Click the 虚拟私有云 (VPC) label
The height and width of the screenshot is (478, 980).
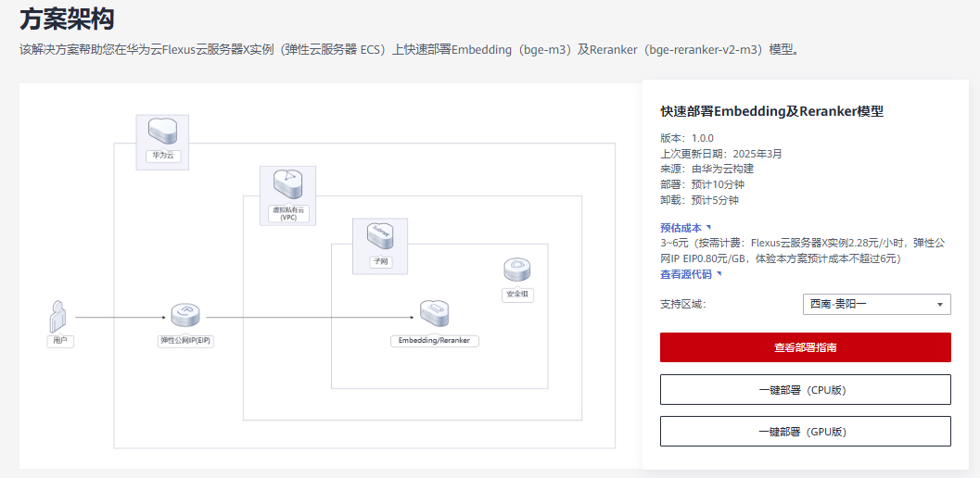point(288,214)
